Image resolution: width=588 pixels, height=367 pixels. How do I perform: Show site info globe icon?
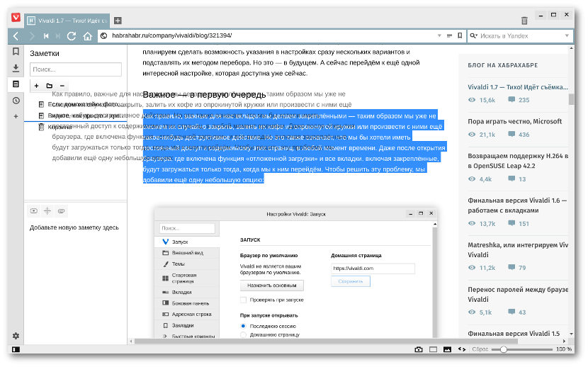click(x=104, y=35)
